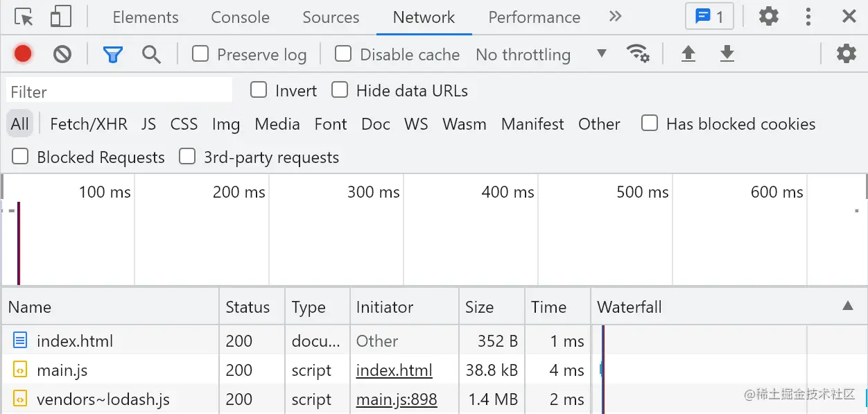Open network conditions Wi-Fi icon
The width and height of the screenshot is (868, 414).
(x=637, y=53)
